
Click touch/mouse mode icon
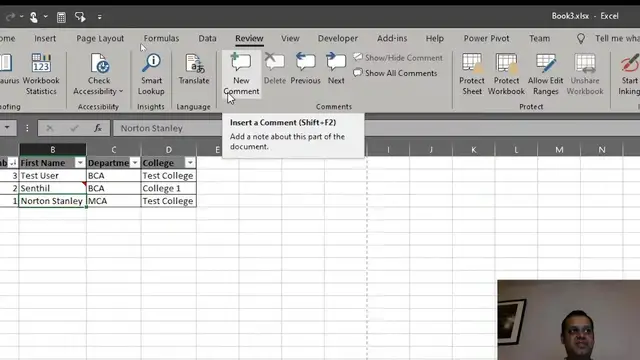point(34,17)
